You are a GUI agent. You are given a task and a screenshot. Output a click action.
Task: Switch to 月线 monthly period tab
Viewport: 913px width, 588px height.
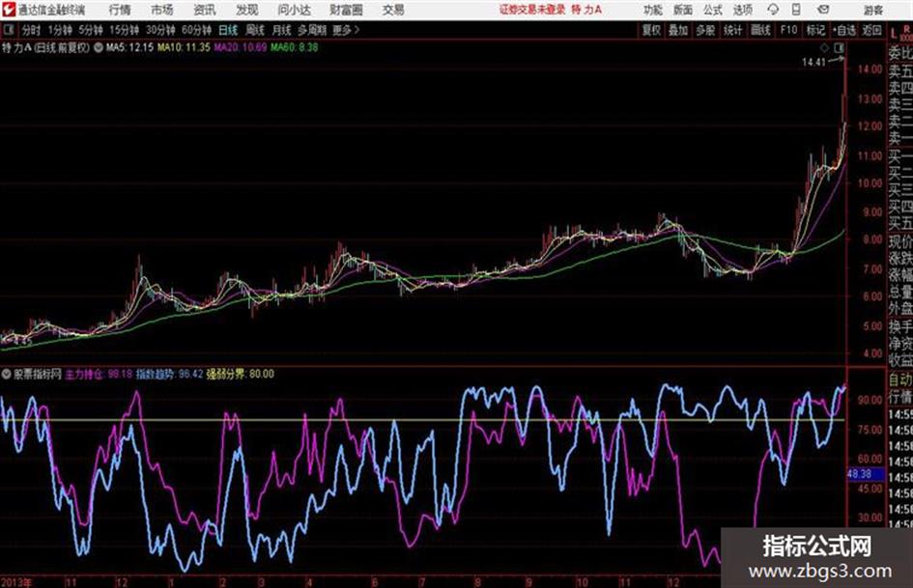(282, 30)
